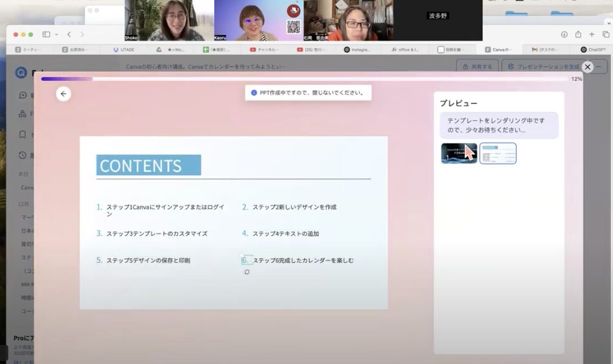Screen dimensions: 613x364
Task: Select the second slide thumbnail in preview
Action: pyautogui.click(x=498, y=153)
